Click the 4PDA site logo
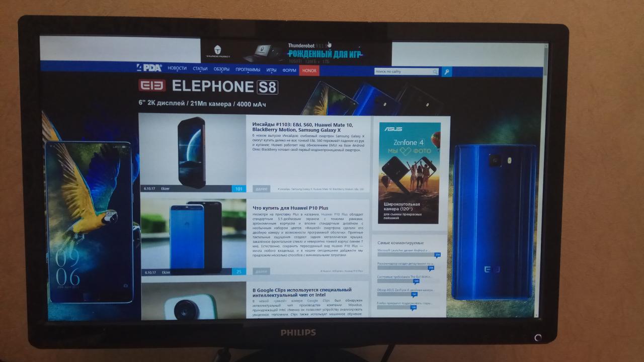Screen dimensions: 644x362 click(149, 68)
